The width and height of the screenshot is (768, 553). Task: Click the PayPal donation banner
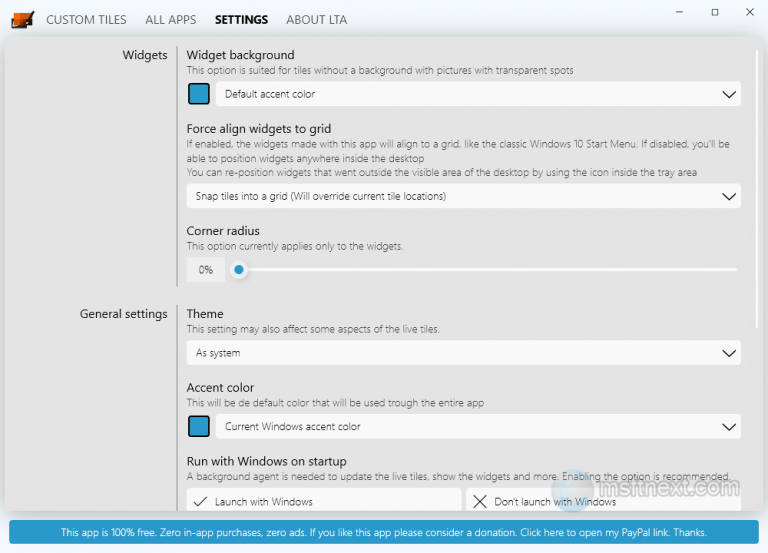tap(383, 533)
